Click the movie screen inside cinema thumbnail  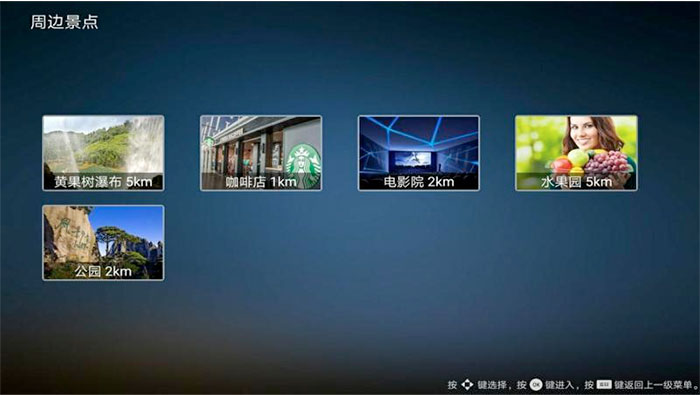pyautogui.click(x=413, y=159)
